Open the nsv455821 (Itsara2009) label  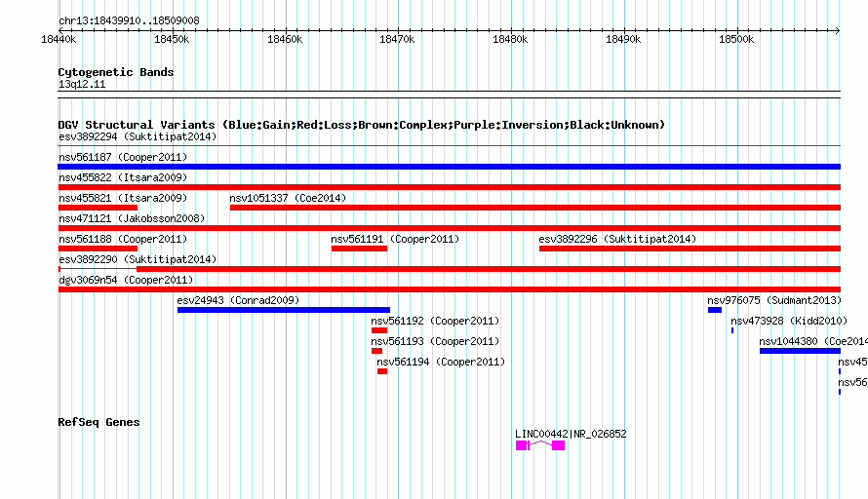pyautogui.click(x=123, y=198)
